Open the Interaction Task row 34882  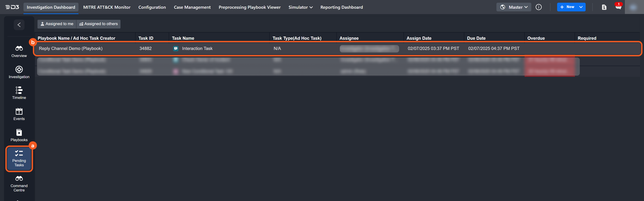click(197, 48)
